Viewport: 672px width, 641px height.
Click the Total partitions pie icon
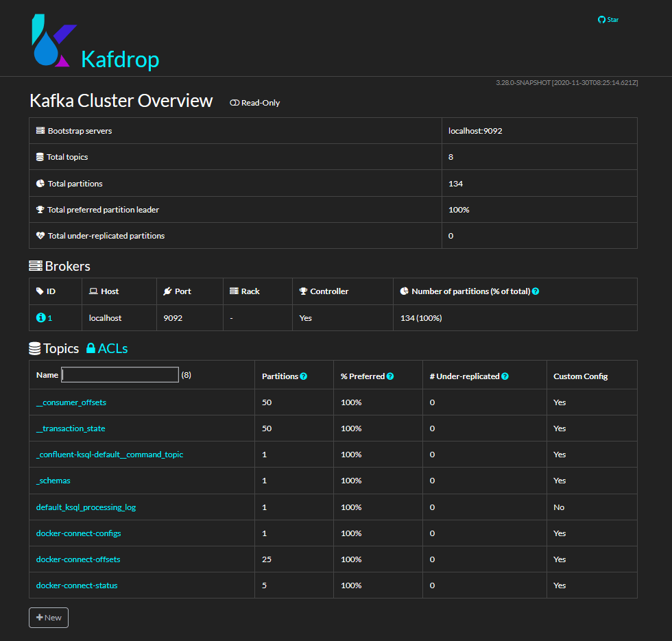tap(40, 184)
